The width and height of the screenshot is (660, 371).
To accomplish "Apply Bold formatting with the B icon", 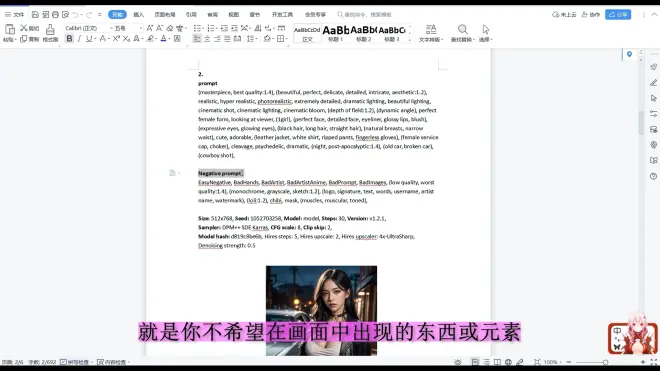I will pos(69,39).
